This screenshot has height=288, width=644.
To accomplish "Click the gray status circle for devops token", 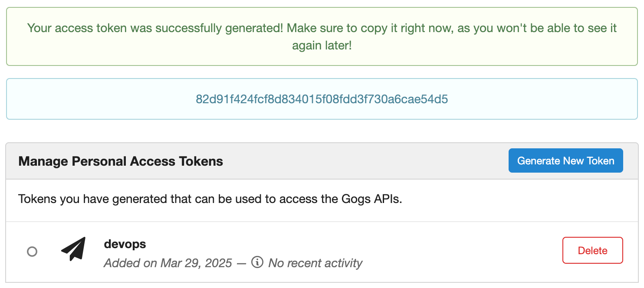I will 32,252.
